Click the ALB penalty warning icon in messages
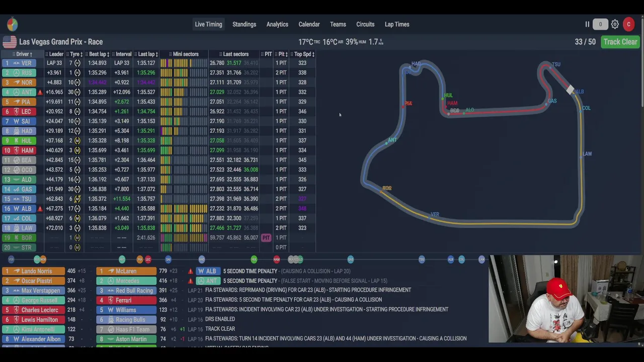The height and width of the screenshot is (362, 644). tap(190, 271)
